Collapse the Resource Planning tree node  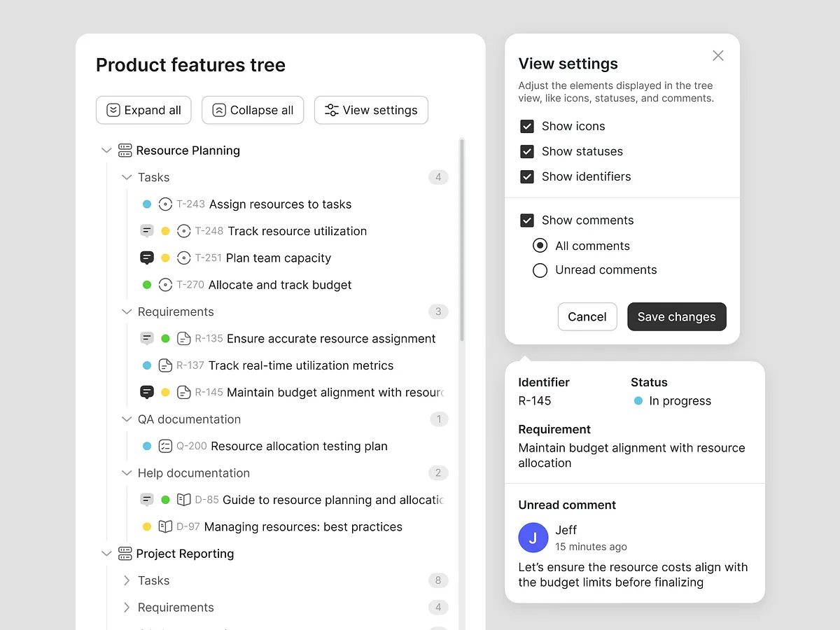pos(106,150)
